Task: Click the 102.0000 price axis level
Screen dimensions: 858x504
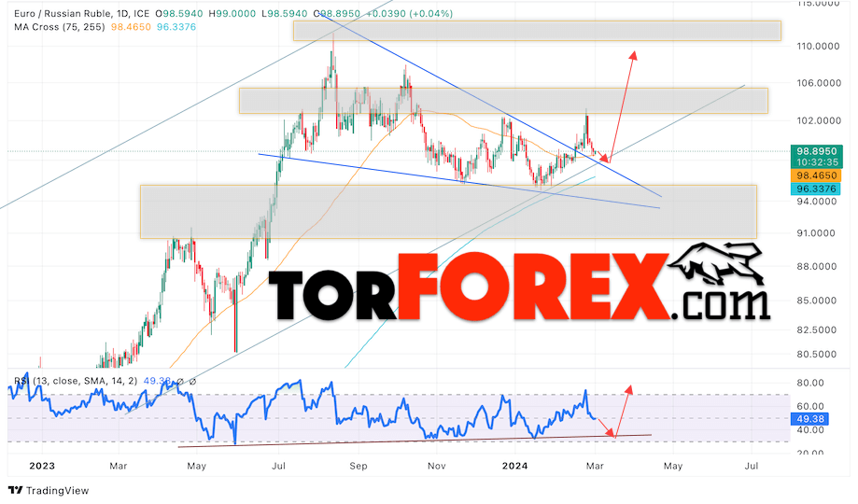Action: 818,121
